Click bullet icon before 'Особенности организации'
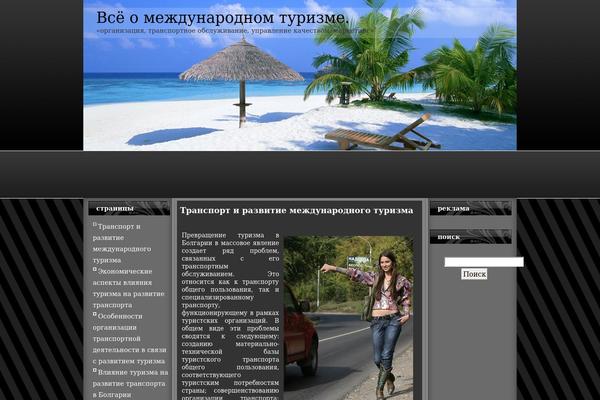Image resolution: width=600 pixels, height=400 pixels. tap(95, 314)
